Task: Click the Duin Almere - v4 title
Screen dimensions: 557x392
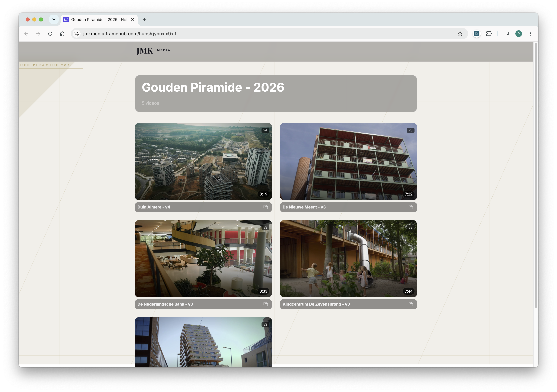Action: pyautogui.click(x=154, y=207)
